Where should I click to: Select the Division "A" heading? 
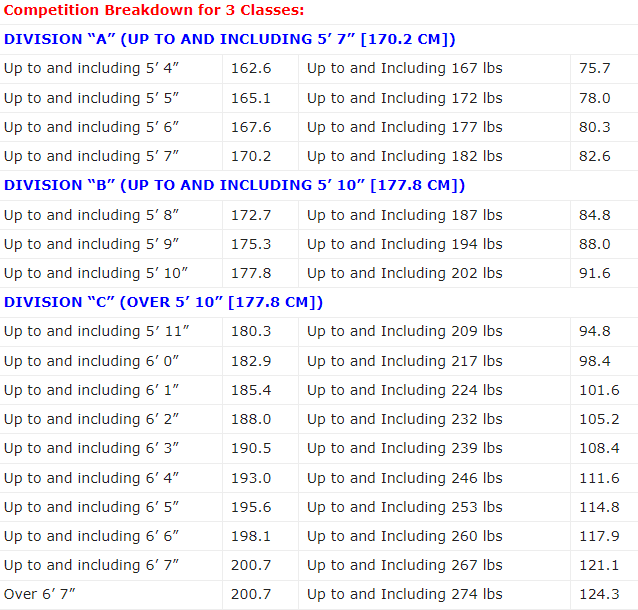click(230, 39)
